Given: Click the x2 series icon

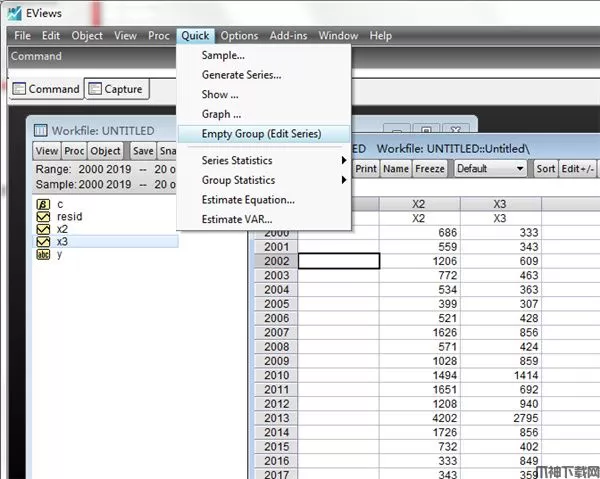Looking at the screenshot, I should click(43, 229).
